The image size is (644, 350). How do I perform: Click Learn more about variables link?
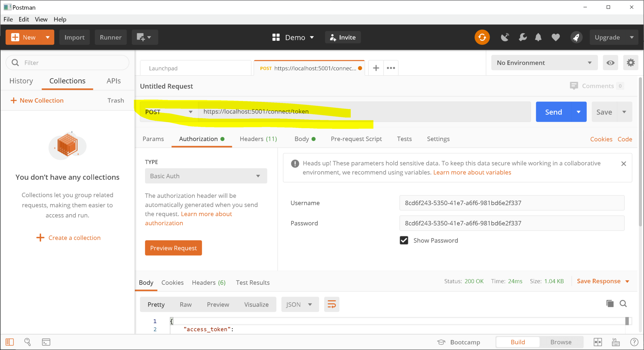click(472, 172)
